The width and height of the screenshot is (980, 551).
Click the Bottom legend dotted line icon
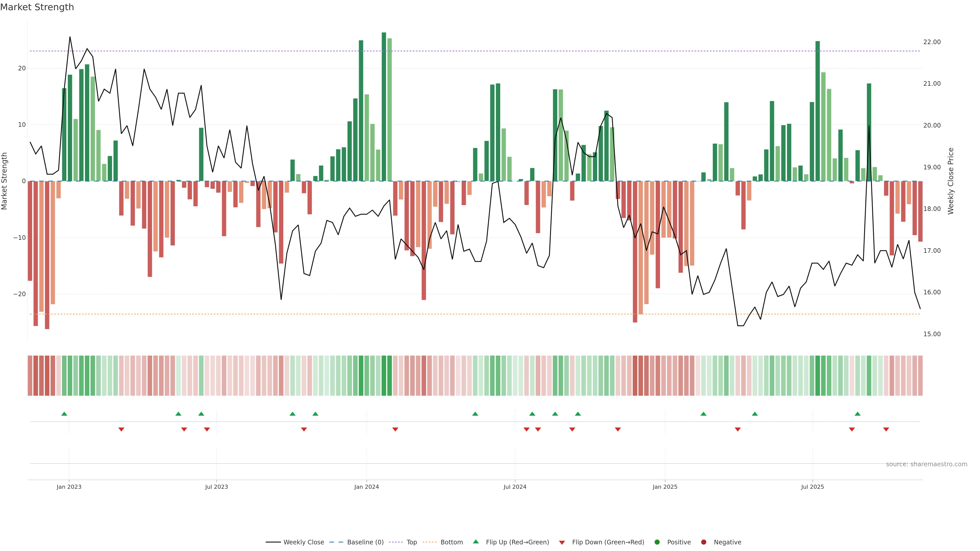(x=430, y=542)
